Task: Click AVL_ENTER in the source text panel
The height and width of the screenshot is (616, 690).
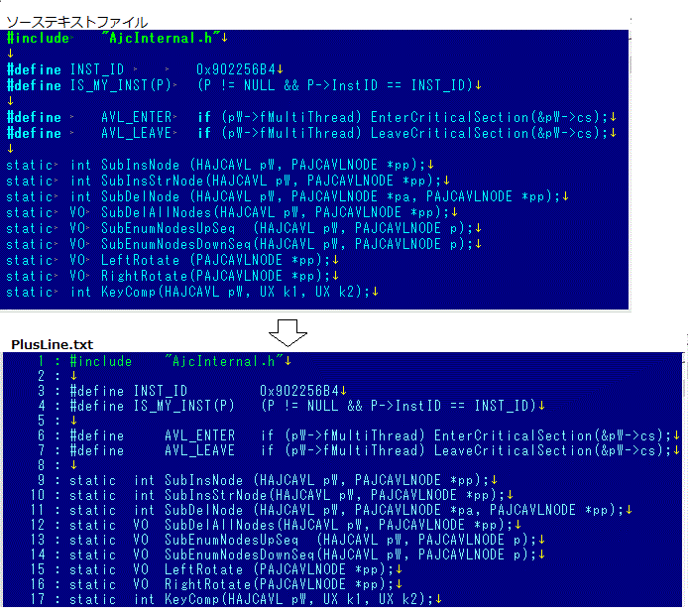Action: click(137, 117)
